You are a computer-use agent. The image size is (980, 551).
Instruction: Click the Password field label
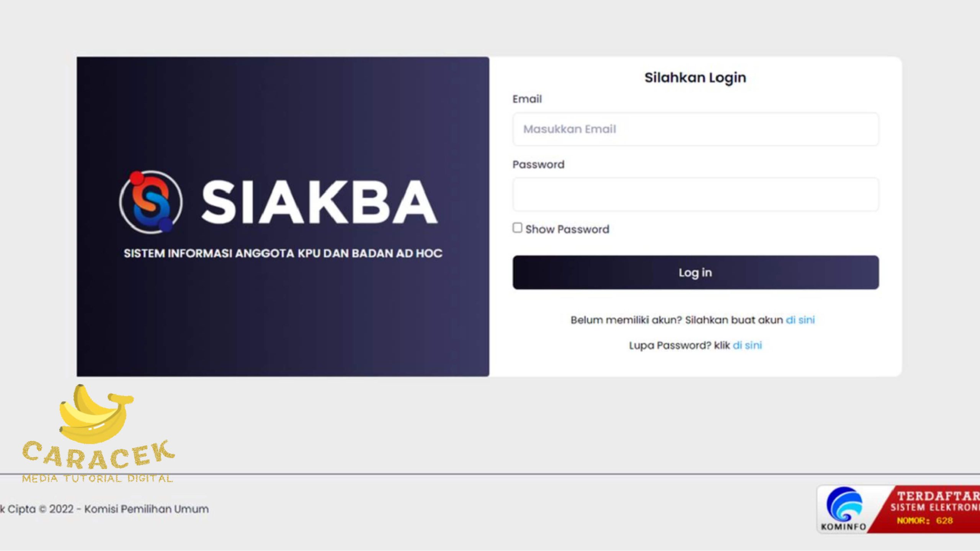[x=538, y=165]
